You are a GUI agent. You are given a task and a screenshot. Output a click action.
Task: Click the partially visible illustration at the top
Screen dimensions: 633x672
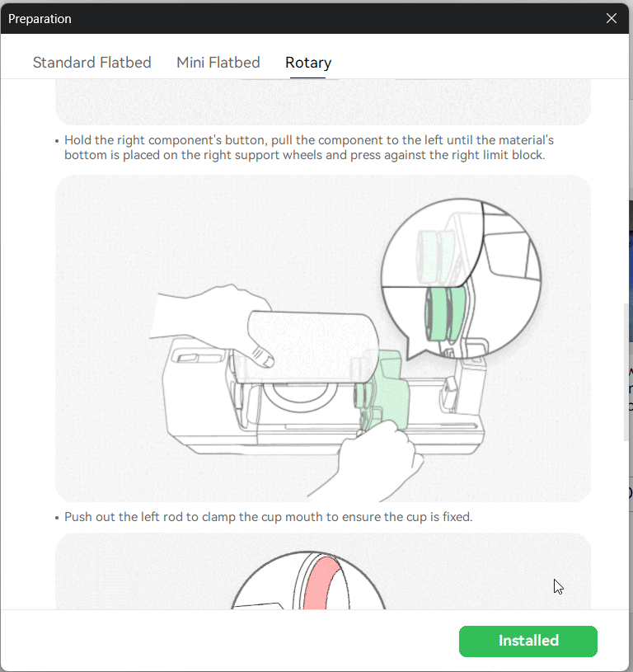pos(323,102)
